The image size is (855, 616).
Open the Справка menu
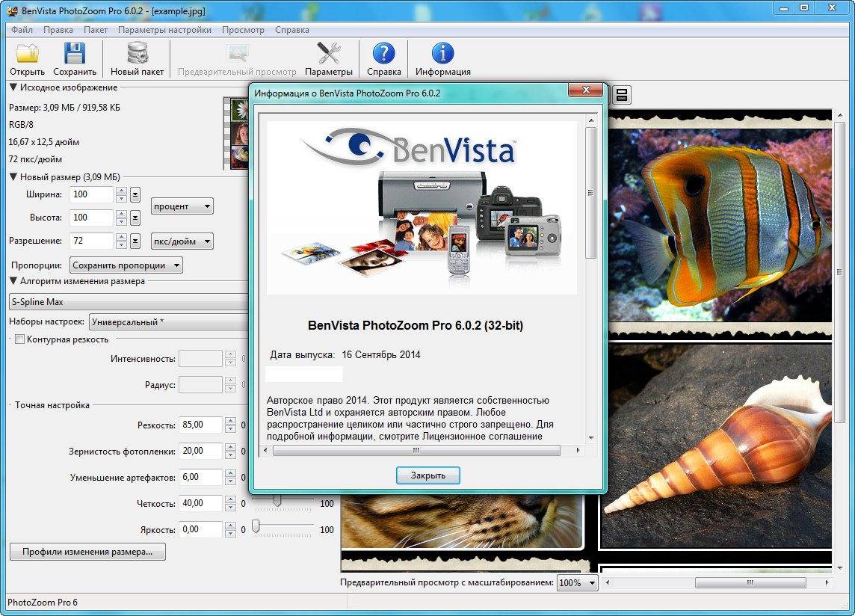[291, 30]
